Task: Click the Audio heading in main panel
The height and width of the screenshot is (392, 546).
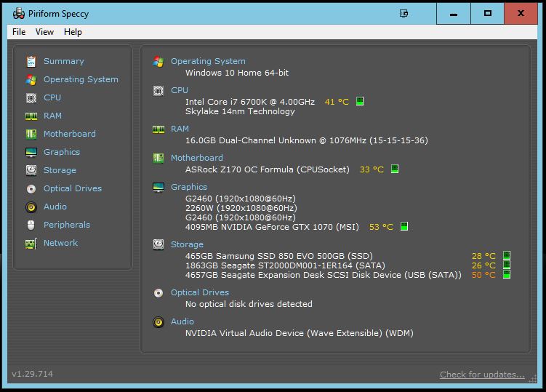Action: pyautogui.click(x=182, y=321)
